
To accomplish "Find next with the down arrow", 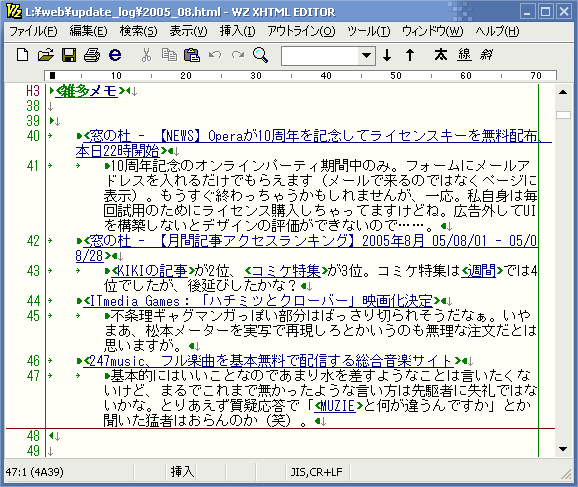I will click(x=387, y=55).
